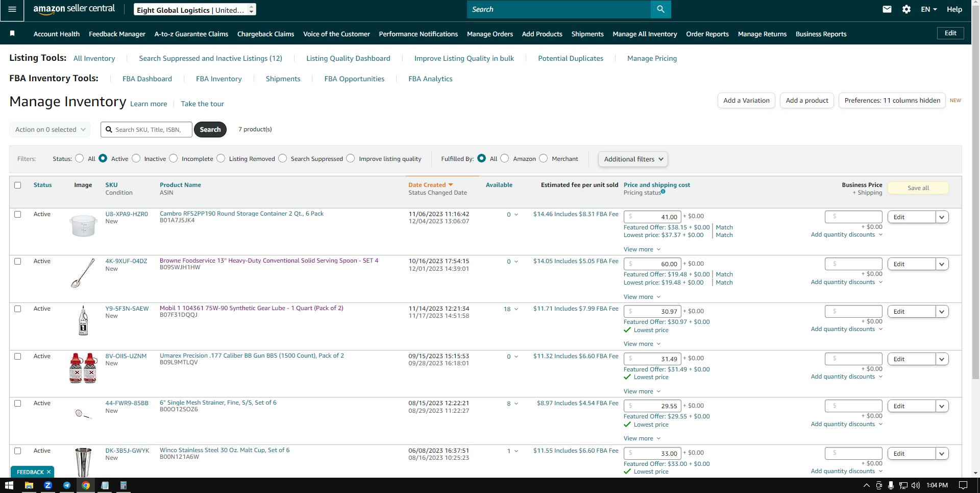The image size is (980, 493).
Task: Click the Add a product button
Action: [807, 100]
